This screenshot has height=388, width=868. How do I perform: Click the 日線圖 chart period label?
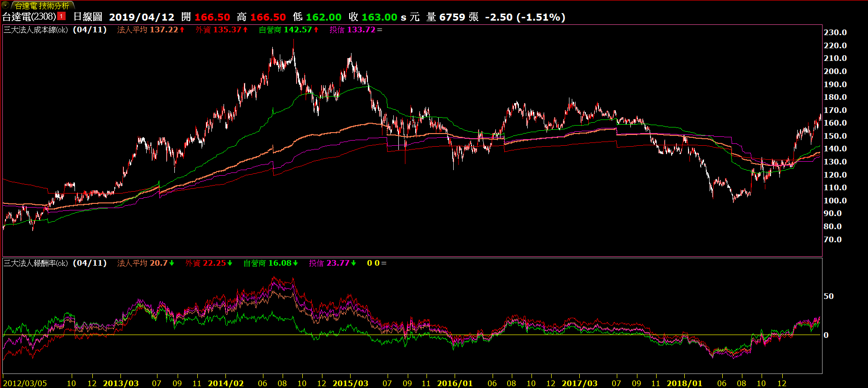[x=88, y=17]
